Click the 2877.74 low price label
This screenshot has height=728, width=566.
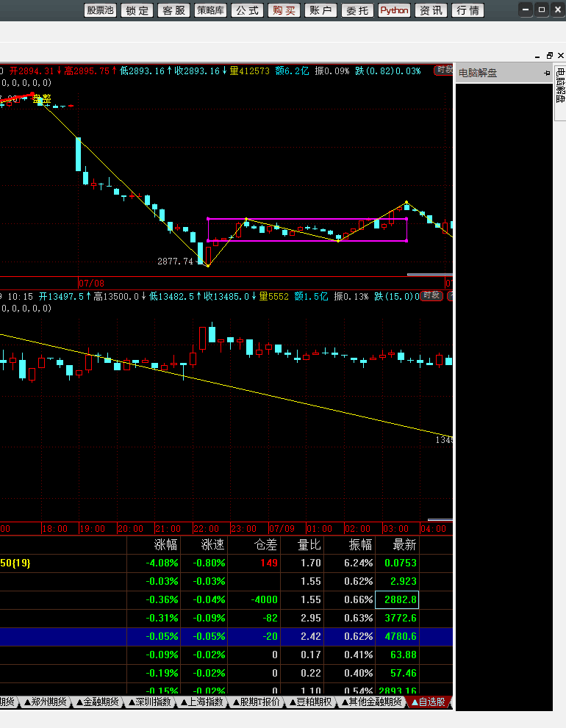coord(175,262)
